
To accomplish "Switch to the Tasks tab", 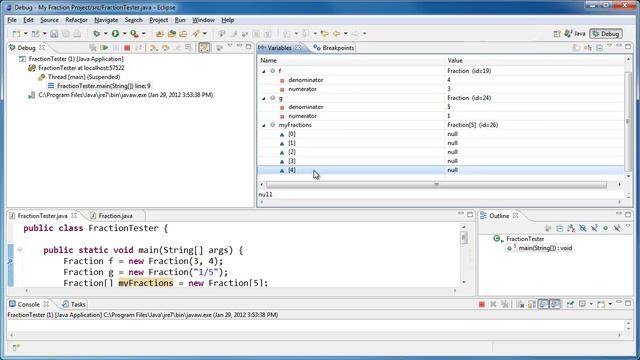I will (73, 304).
